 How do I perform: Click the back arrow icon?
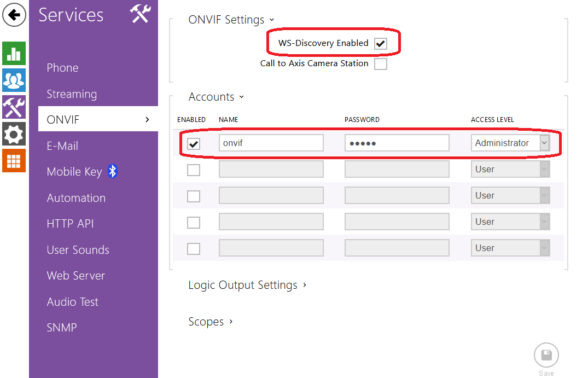point(14,15)
